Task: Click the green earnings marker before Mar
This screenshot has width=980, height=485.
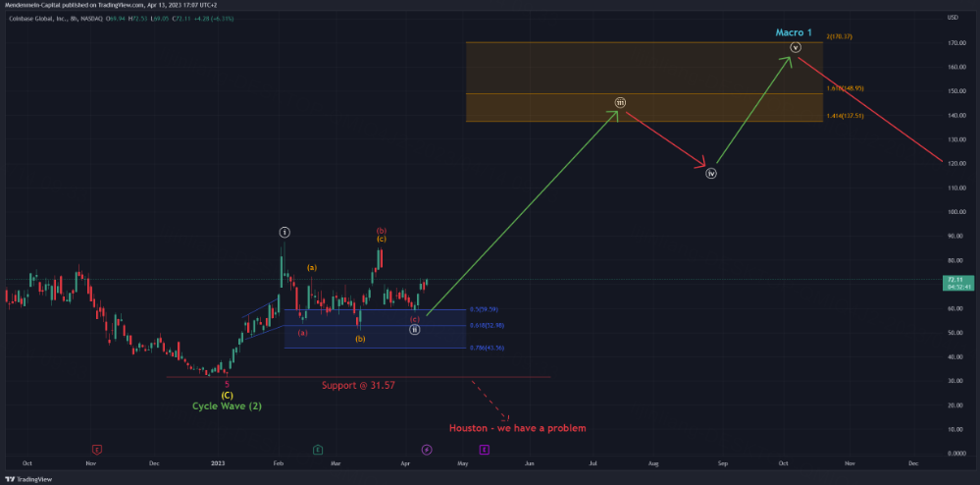Action: pyautogui.click(x=318, y=450)
